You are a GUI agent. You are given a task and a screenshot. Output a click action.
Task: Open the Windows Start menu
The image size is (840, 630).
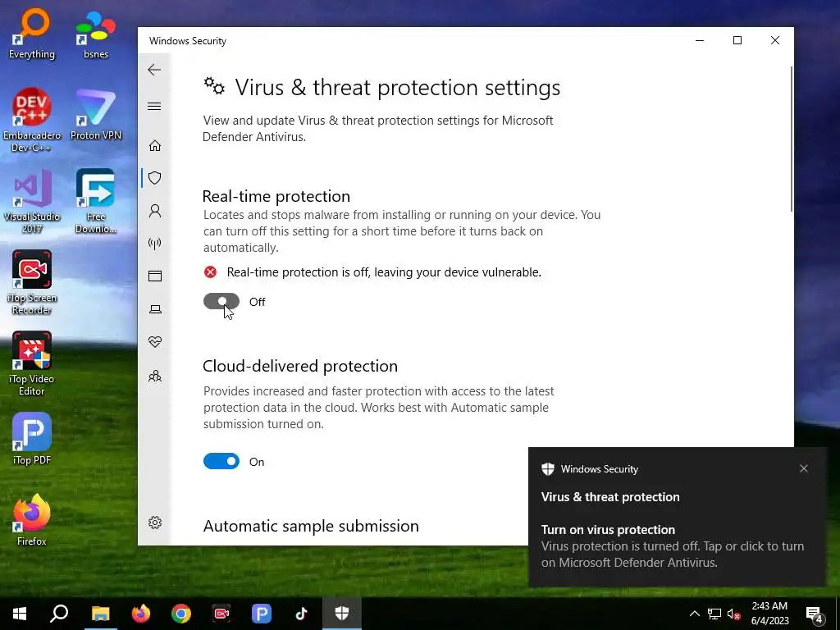tap(20, 614)
